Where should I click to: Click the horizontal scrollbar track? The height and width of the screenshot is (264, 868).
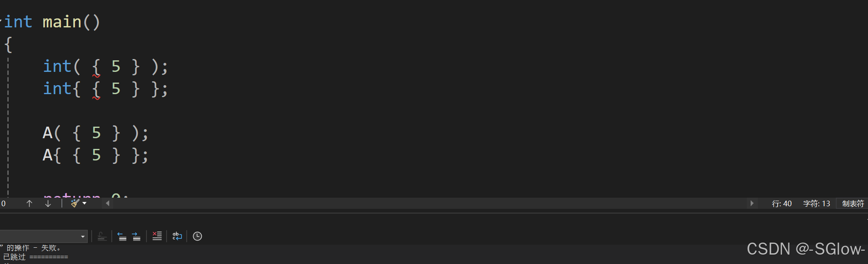[x=430, y=203]
